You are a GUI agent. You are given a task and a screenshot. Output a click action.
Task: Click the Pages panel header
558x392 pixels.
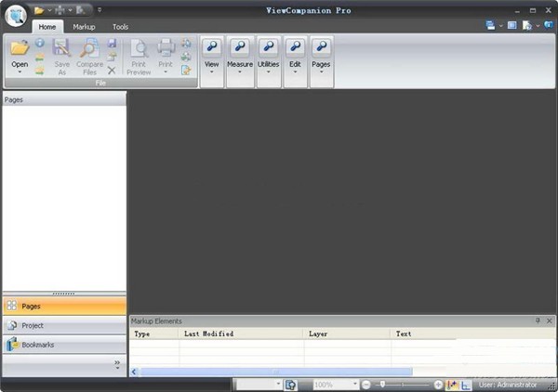coord(64,99)
